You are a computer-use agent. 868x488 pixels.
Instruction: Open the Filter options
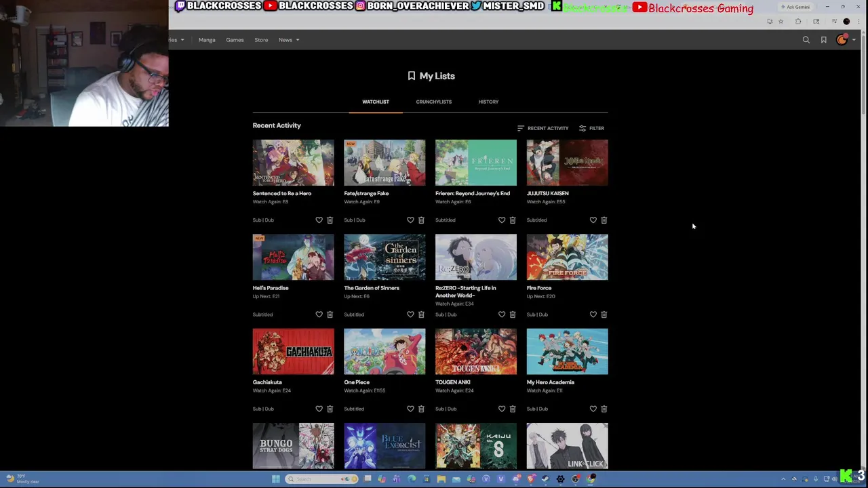591,128
